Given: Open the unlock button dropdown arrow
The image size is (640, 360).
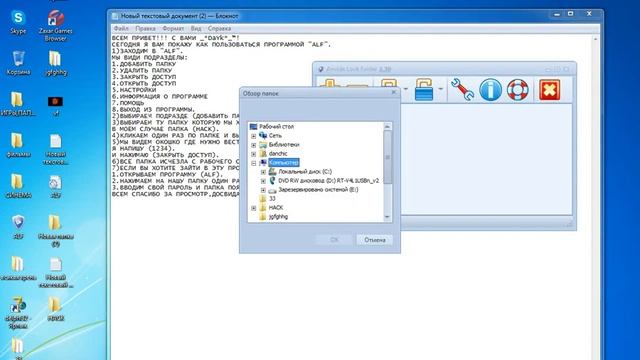Looking at the screenshot, I should pos(440,89).
